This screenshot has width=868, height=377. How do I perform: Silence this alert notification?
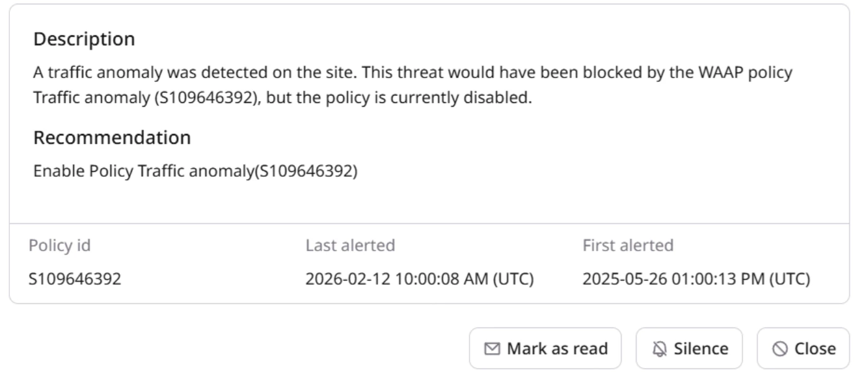[690, 348]
